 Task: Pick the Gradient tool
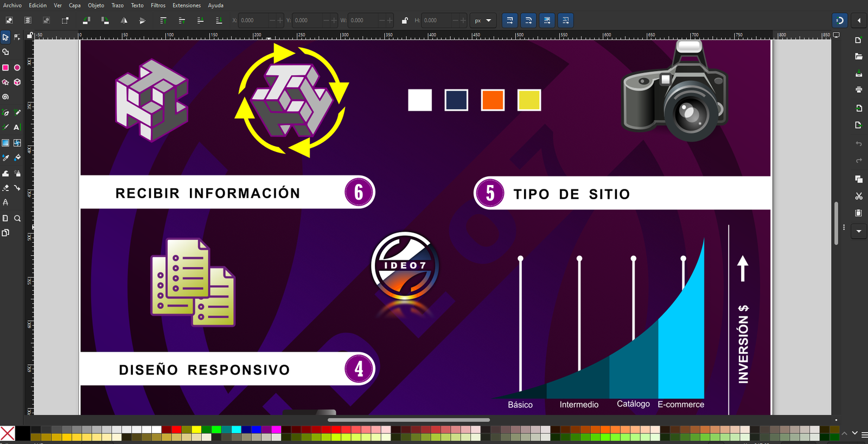tap(5, 143)
